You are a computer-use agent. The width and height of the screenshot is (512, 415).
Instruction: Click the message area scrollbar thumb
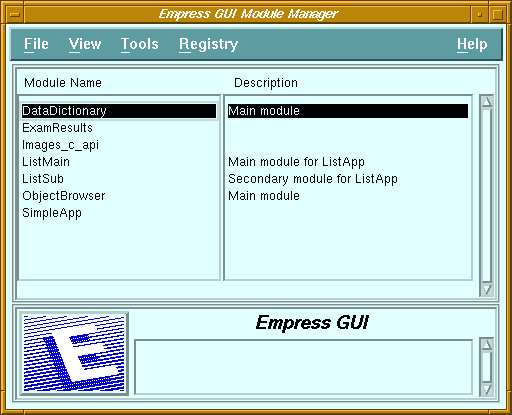click(487, 367)
